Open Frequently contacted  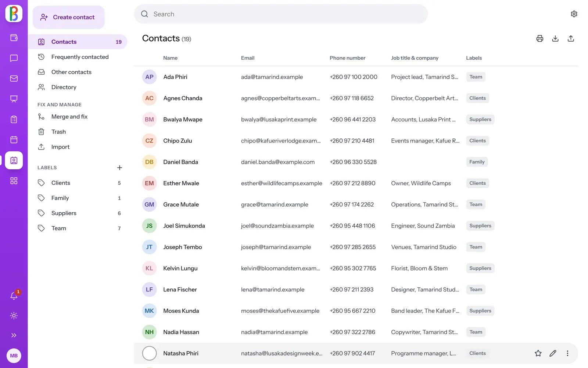(78, 57)
